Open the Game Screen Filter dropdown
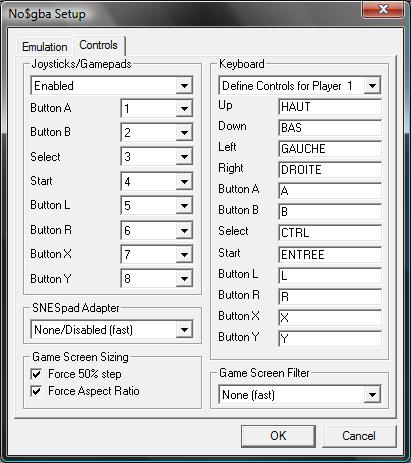Image resolution: width=411 pixels, height=463 pixels. (x=300, y=395)
